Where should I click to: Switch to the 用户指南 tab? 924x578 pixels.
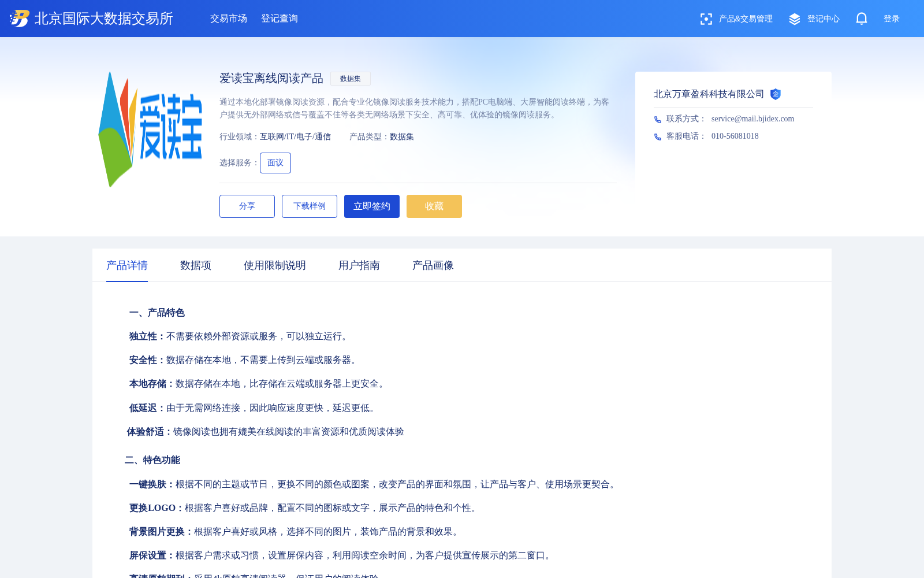pos(359,265)
